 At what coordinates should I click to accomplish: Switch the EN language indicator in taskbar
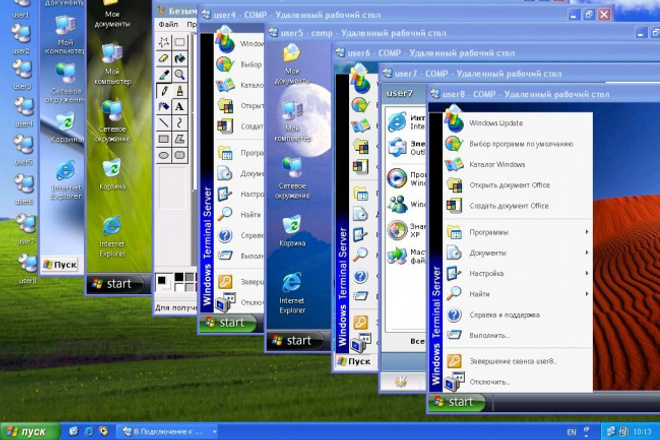point(571,432)
